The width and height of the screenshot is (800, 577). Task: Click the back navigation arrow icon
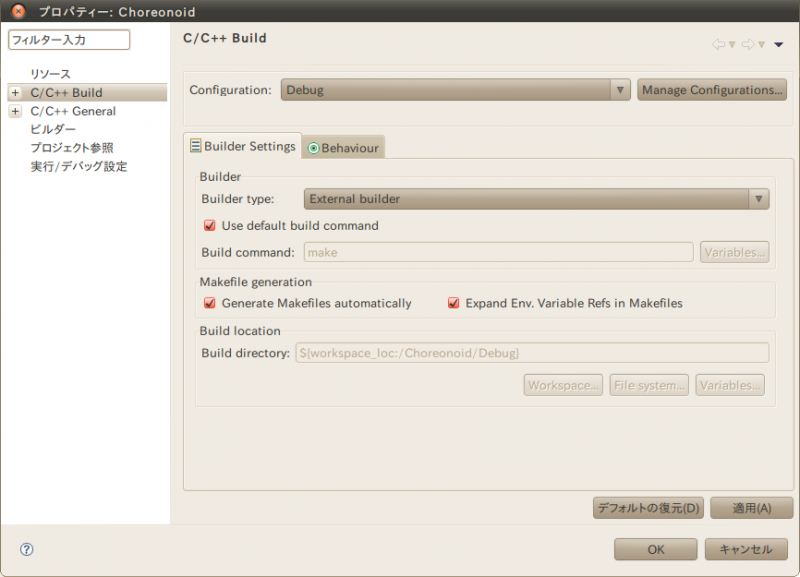coord(718,44)
